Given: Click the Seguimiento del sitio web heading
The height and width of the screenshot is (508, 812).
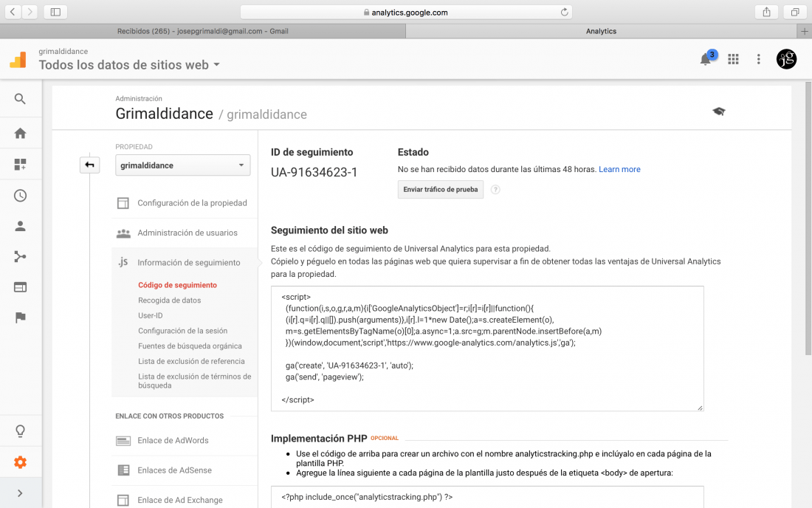Looking at the screenshot, I should (329, 230).
